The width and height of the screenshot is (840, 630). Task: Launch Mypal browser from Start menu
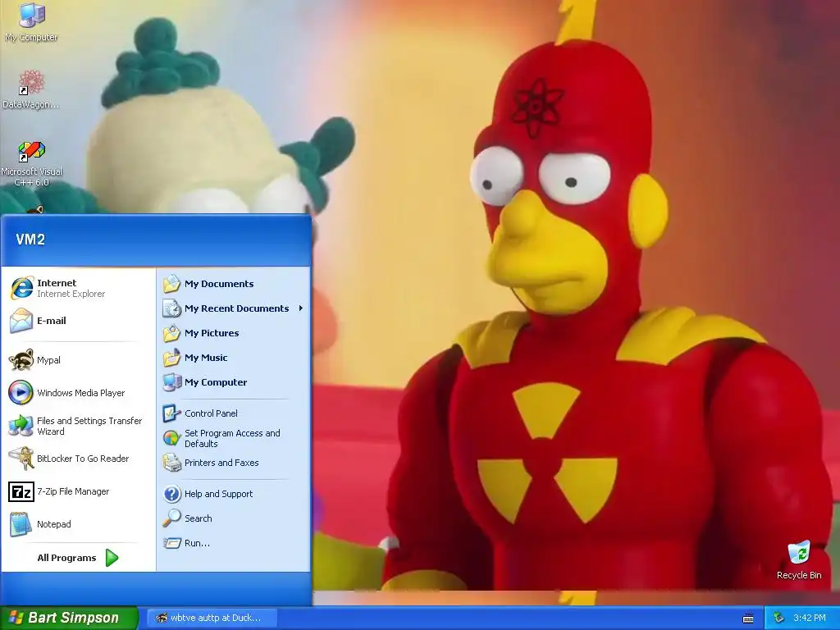[x=78, y=360]
